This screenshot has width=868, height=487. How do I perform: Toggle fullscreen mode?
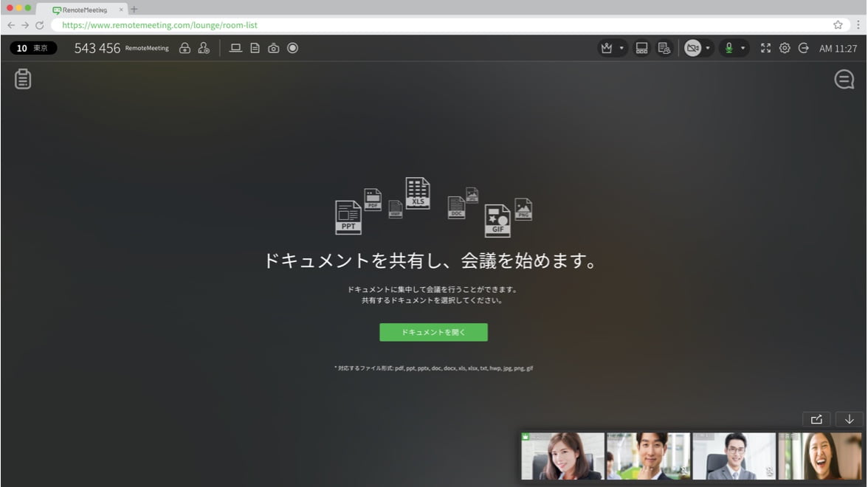pos(765,48)
